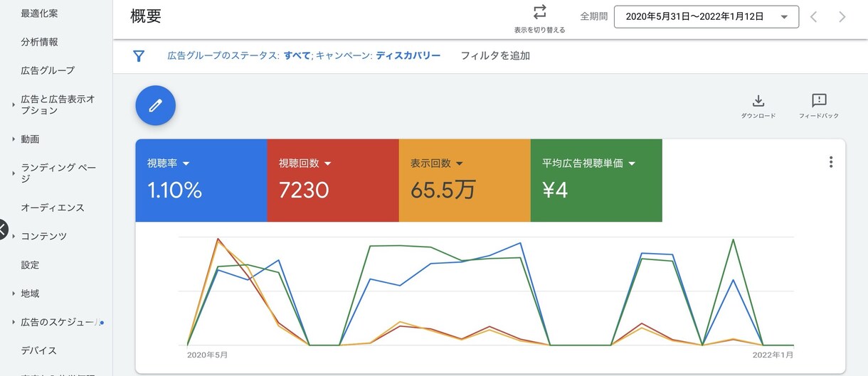Open 分析情報 in the sidebar

[x=40, y=42]
